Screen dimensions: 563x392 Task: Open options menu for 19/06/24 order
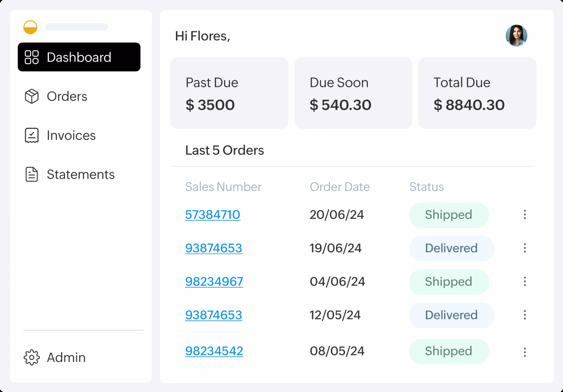pyautogui.click(x=525, y=248)
